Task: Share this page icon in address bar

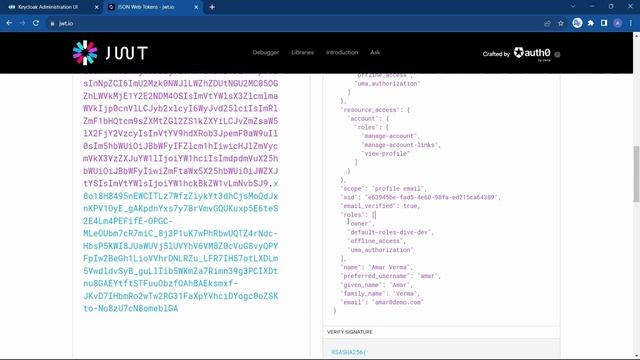Action: 547,23
